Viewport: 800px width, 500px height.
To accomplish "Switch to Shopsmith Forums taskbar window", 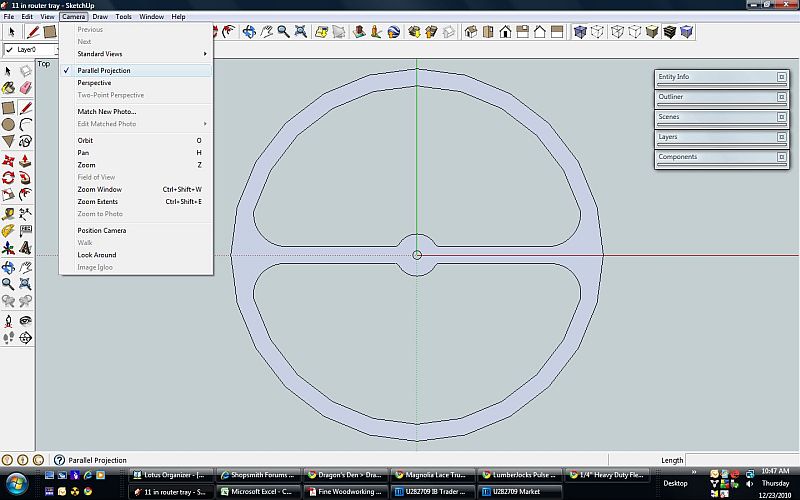I will tap(259, 475).
